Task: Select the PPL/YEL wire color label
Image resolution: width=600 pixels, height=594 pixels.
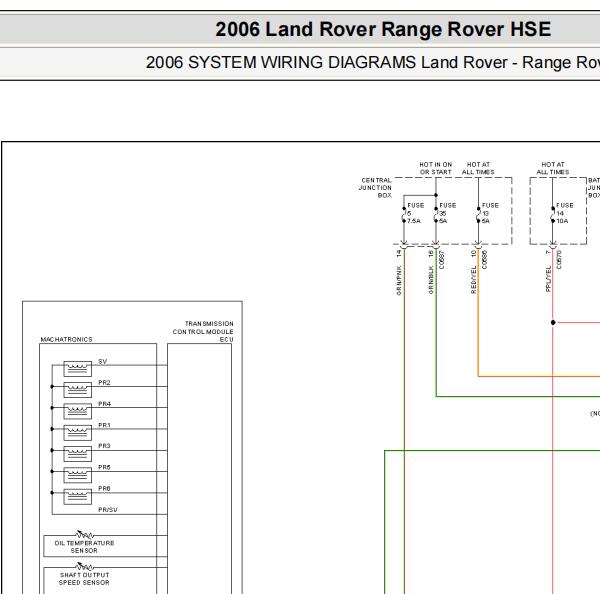Action: (x=548, y=279)
